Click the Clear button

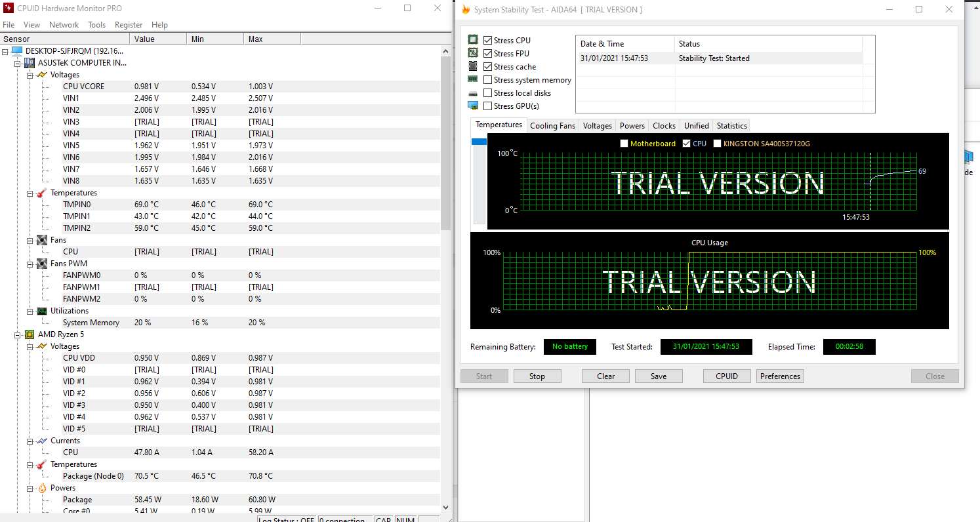pos(606,376)
